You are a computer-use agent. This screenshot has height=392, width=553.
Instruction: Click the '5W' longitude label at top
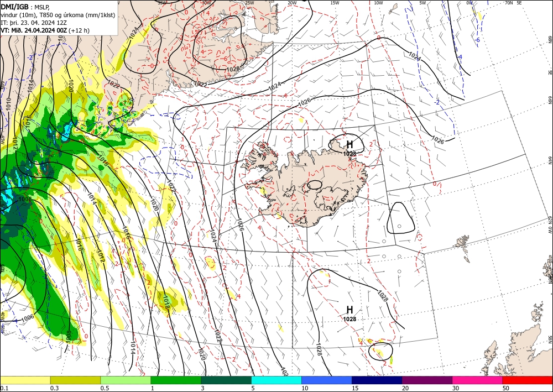point(422,3)
